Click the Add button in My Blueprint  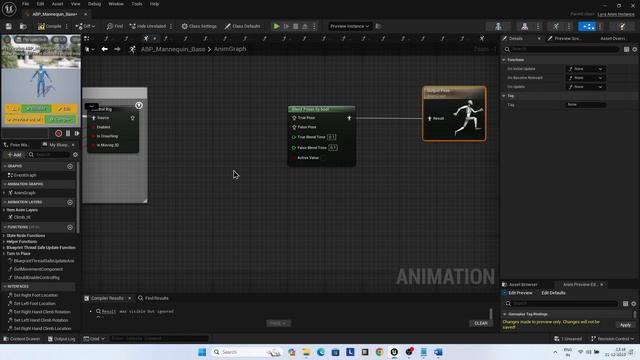[x=14, y=155]
